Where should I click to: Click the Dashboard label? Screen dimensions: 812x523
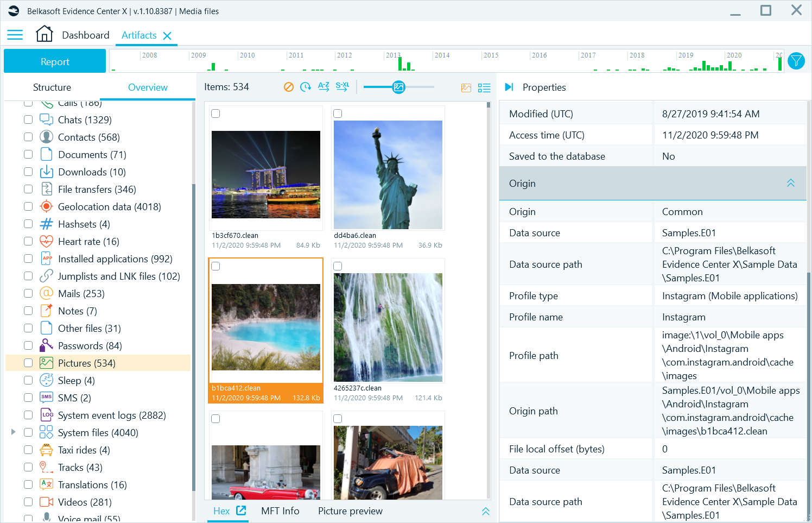[86, 35]
